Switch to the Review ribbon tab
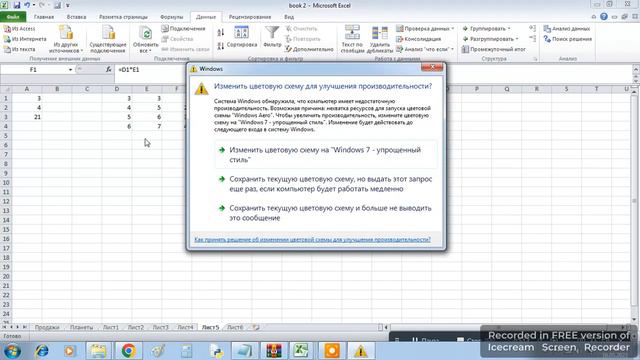640x360 pixels. [250, 17]
